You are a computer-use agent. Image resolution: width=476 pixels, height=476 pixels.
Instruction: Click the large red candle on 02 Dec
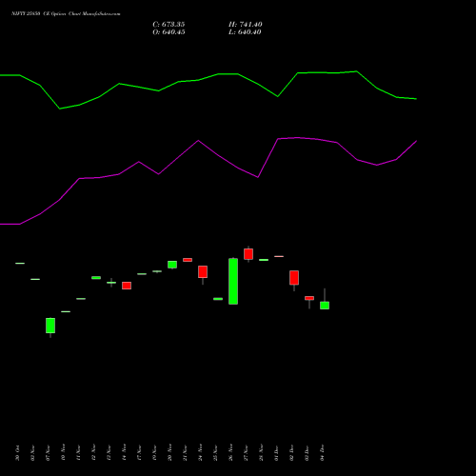coord(294,278)
